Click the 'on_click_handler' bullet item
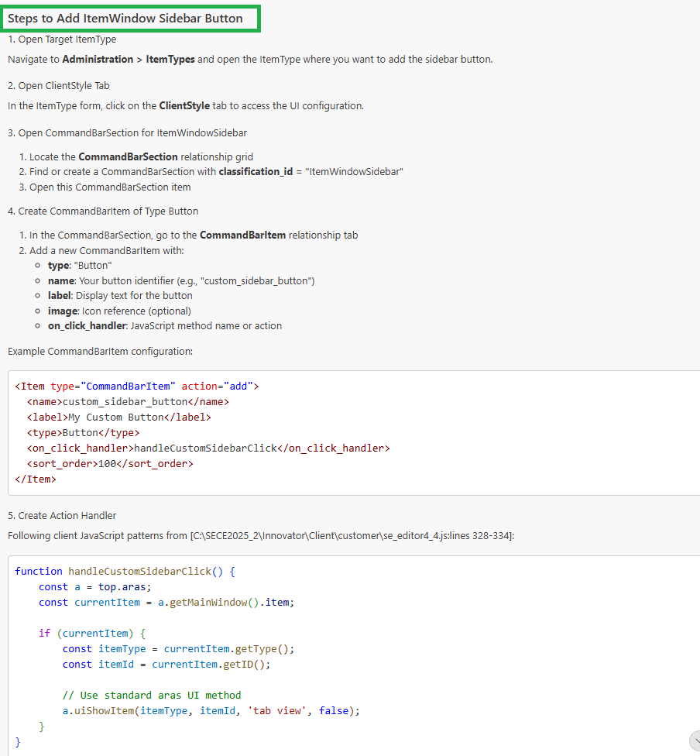Screen dimensions: 700x756 click(x=164, y=326)
